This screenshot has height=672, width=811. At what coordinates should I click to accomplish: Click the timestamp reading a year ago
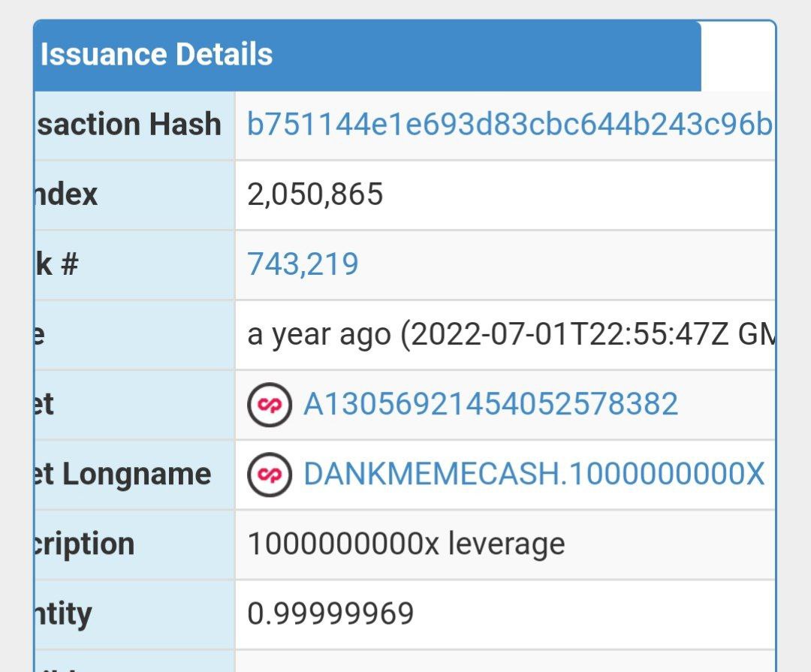coord(511,335)
